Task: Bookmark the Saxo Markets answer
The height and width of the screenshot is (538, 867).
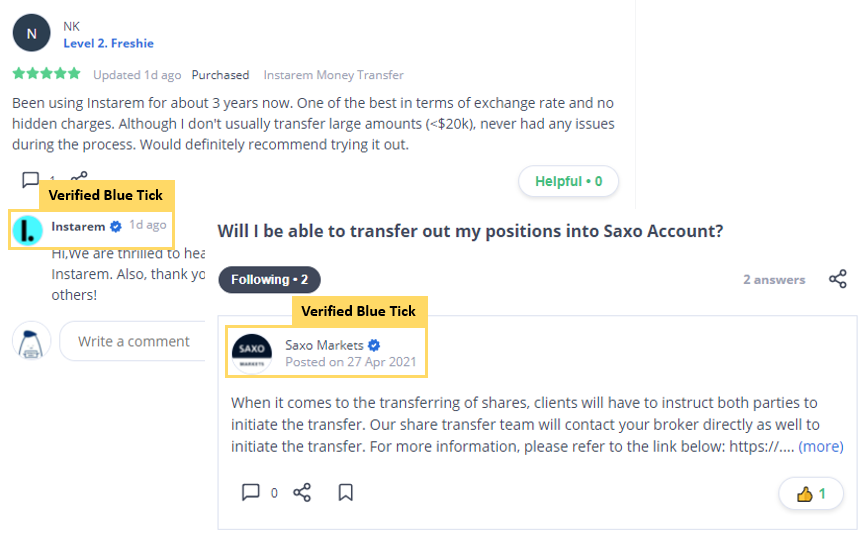Action: [345, 492]
